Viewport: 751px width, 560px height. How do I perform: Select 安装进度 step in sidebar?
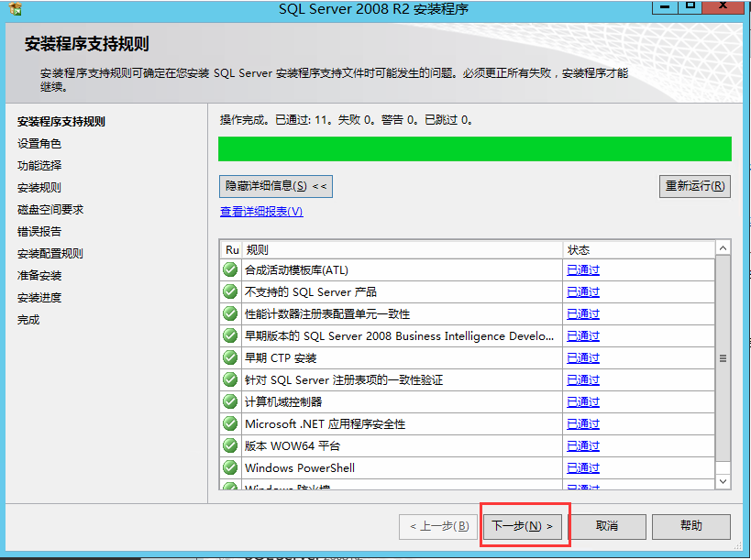tap(39, 298)
